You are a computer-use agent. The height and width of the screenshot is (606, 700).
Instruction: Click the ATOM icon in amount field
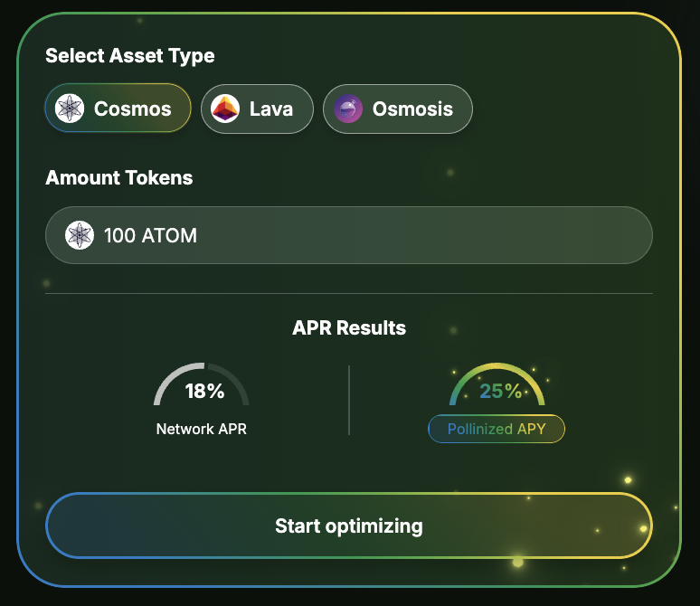(80, 235)
